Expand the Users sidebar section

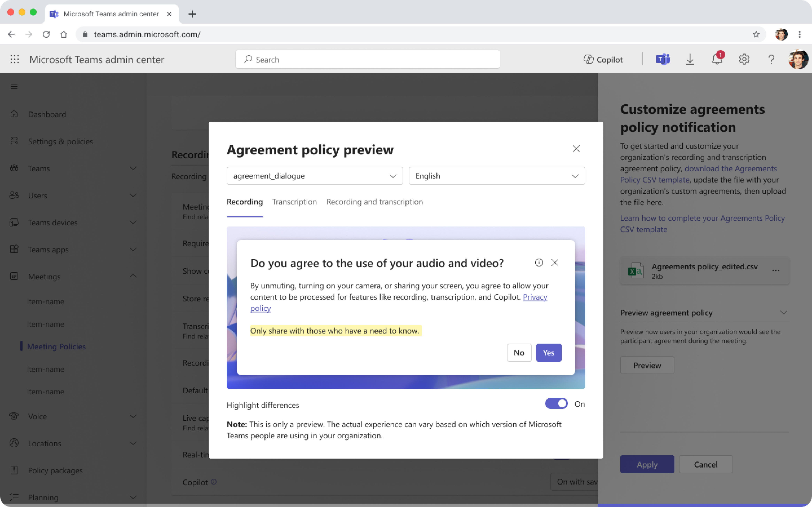(133, 195)
